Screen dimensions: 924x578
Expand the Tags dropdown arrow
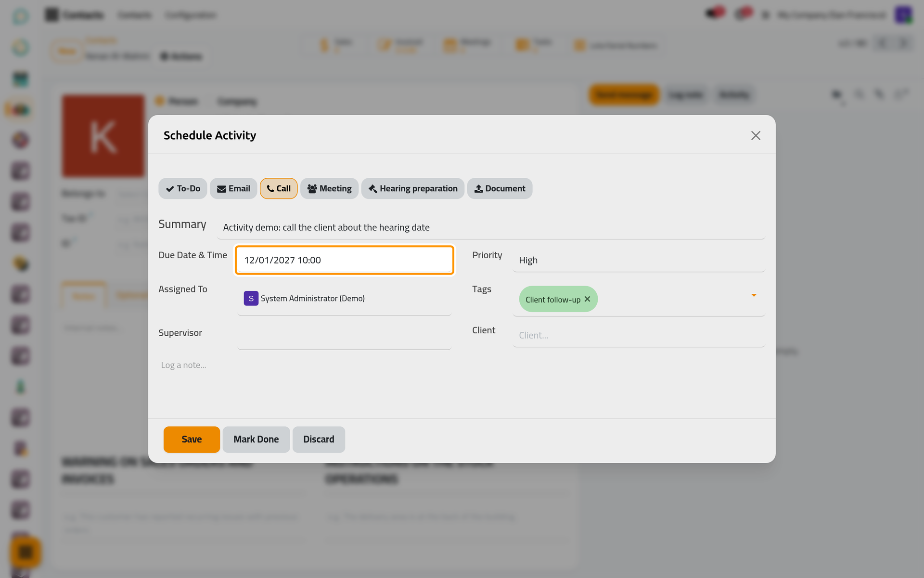coord(754,295)
